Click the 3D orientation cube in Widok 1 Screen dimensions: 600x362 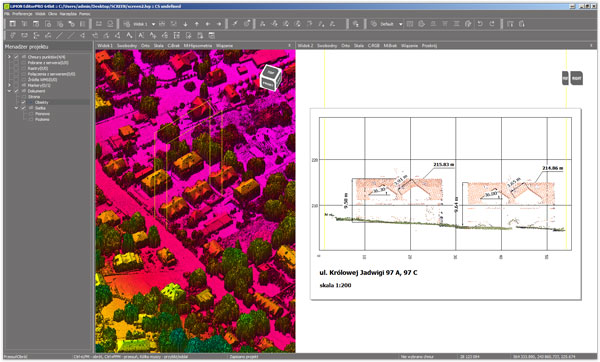coord(271,78)
